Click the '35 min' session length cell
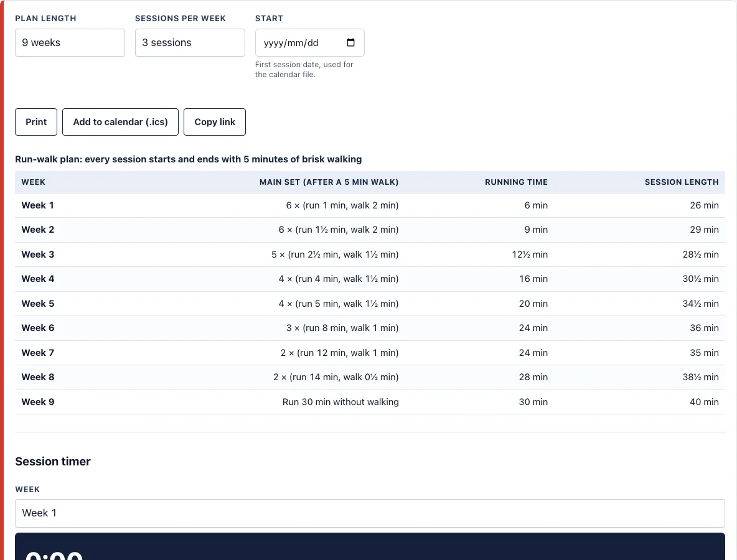Screen dimensions: 737x560 (x=704, y=353)
